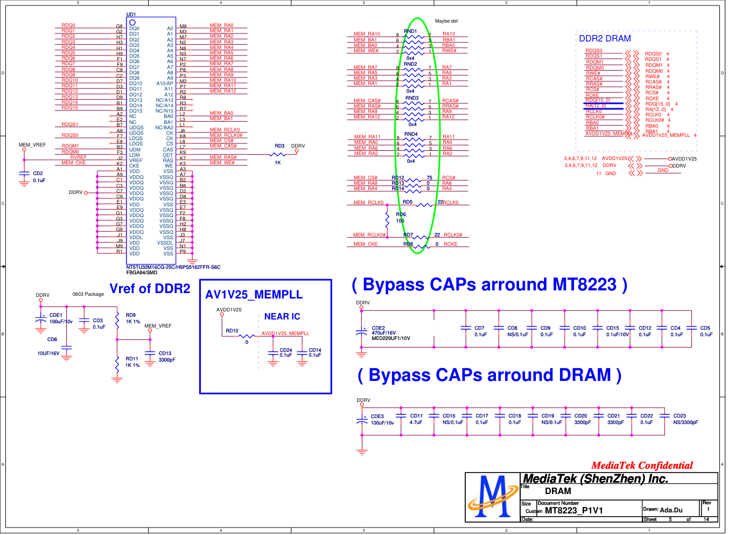Click the red 'MediaTek Confidential' text
Screen dimensions: 756x535
pos(642,465)
